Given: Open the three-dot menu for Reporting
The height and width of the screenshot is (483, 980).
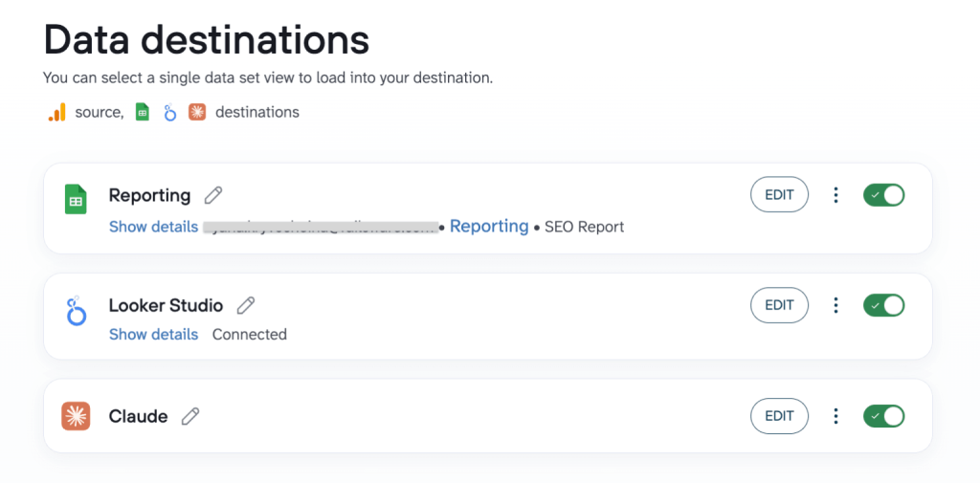Looking at the screenshot, I should point(835,195).
